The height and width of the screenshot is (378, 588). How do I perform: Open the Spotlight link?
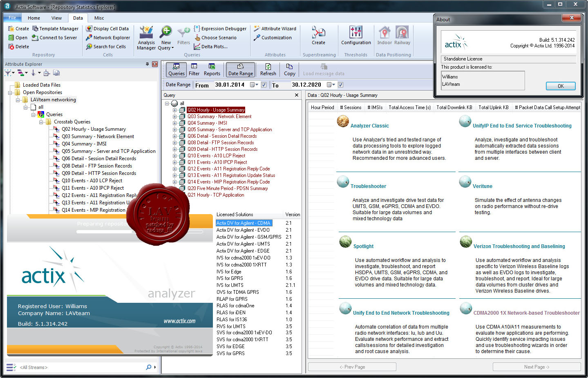(363, 246)
